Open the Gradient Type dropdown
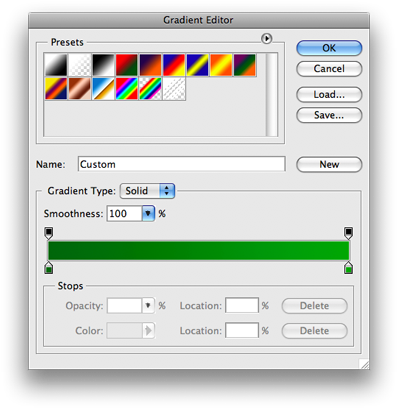 pos(147,191)
